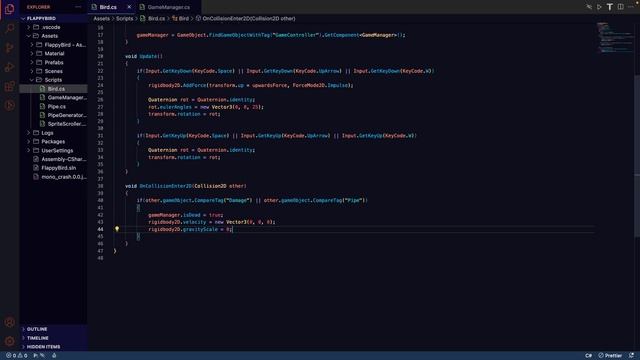Click Assets in the breadcrumb path
Image resolution: width=640 pixels, height=360 pixels.
click(101, 18)
